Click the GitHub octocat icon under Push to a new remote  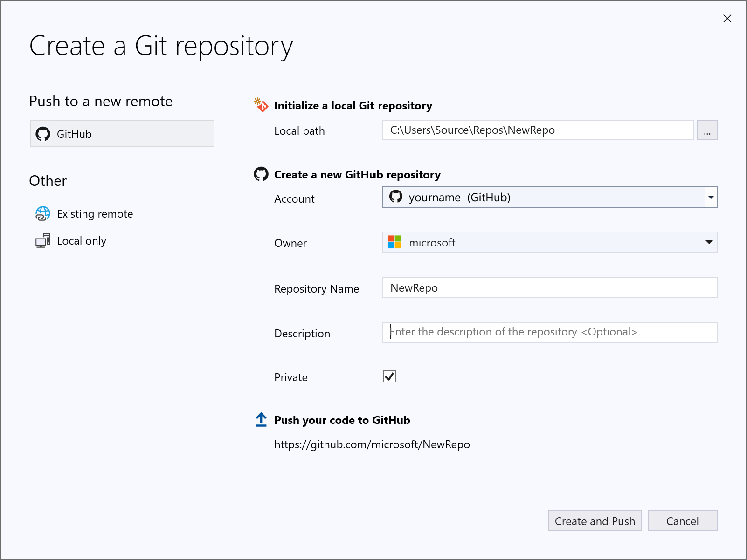point(43,134)
